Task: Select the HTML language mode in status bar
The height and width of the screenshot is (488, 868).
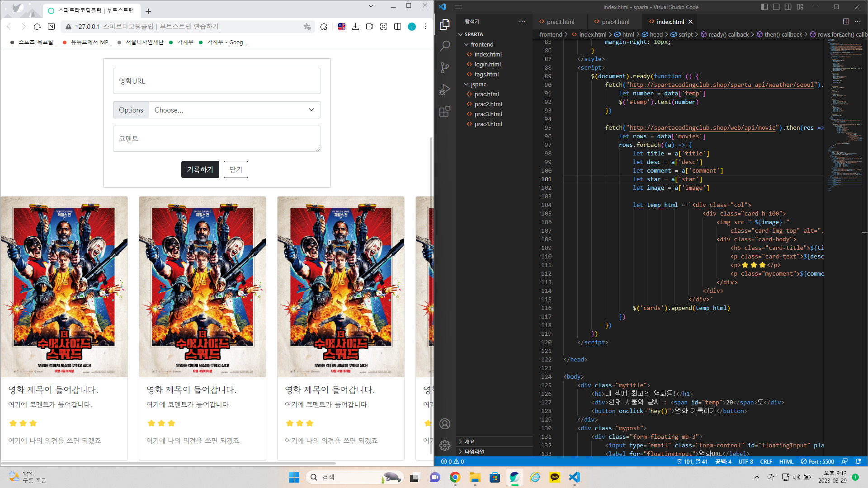Action: 786,461
